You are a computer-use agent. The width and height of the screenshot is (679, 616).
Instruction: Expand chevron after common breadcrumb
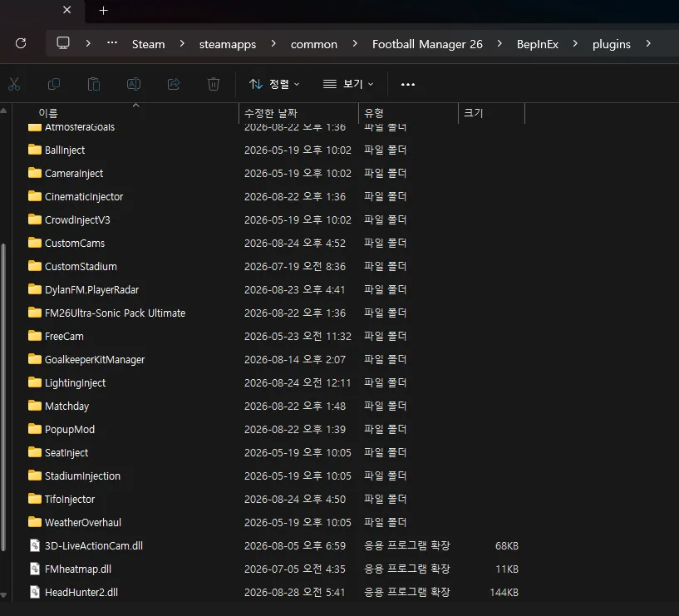point(355,43)
